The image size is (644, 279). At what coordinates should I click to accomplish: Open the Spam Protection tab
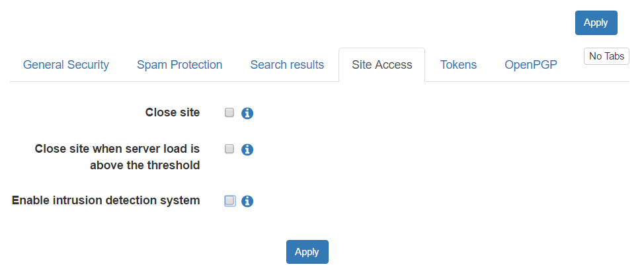(179, 65)
